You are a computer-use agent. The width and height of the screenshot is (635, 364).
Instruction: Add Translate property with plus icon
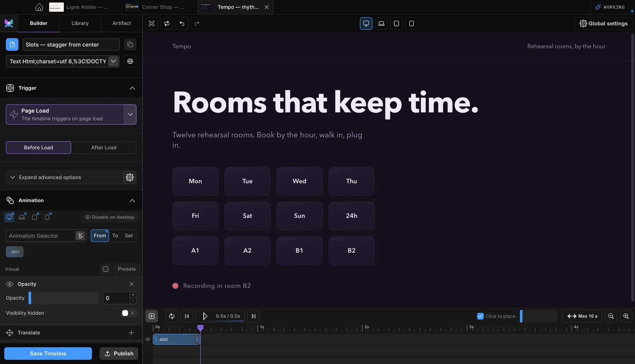(131, 333)
